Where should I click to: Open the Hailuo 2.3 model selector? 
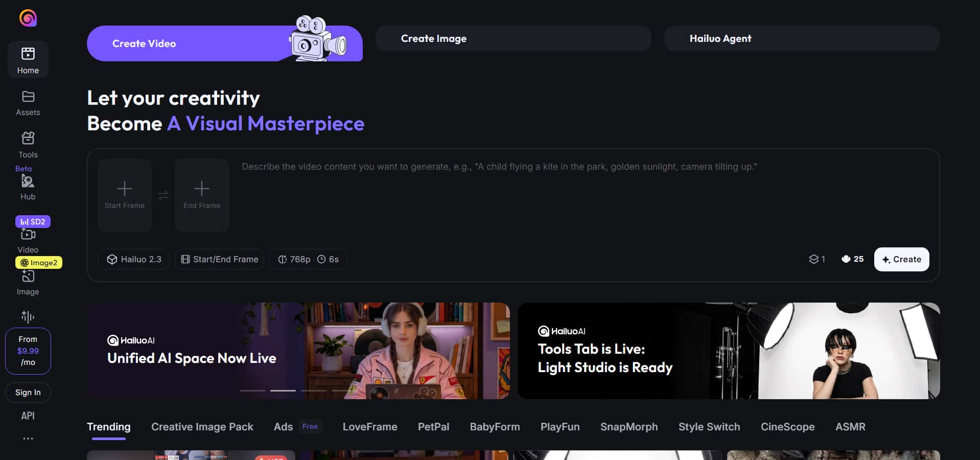(x=134, y=259)
